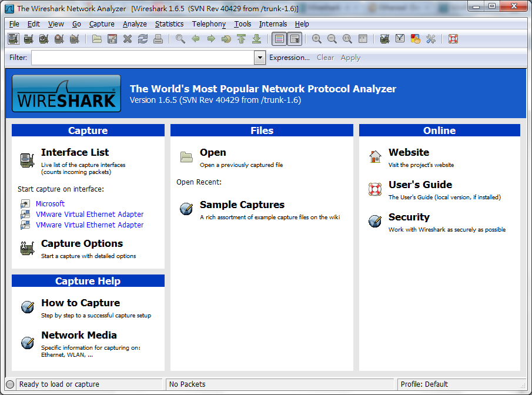Open Capture Options link
The image size is (532, 395).
(82, 243)
